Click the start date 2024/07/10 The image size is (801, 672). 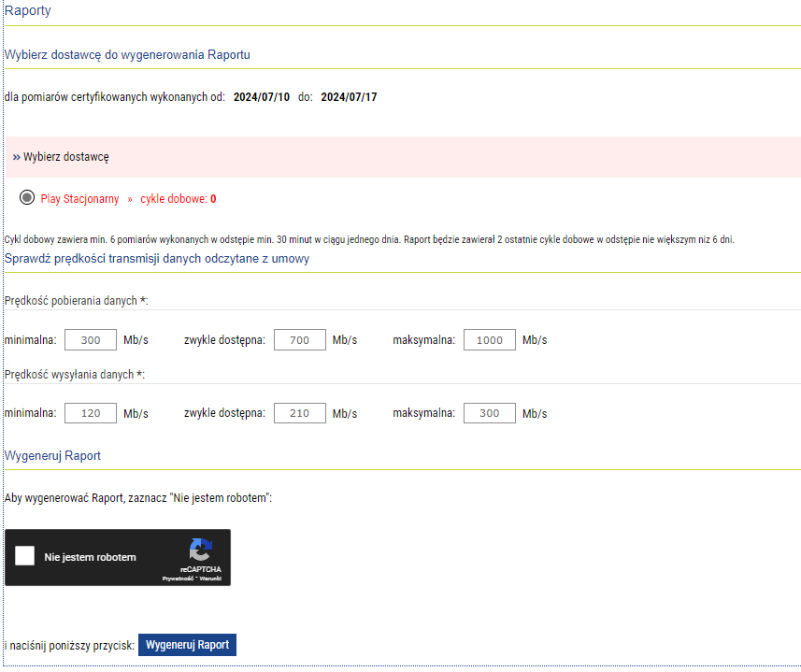(x=262, y=97)
